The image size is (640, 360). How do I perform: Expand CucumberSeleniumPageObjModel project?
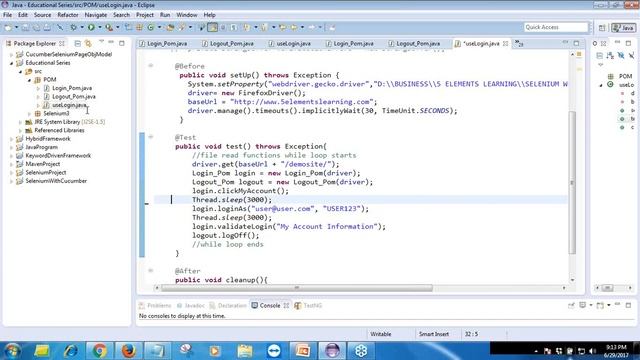point(11,54)
